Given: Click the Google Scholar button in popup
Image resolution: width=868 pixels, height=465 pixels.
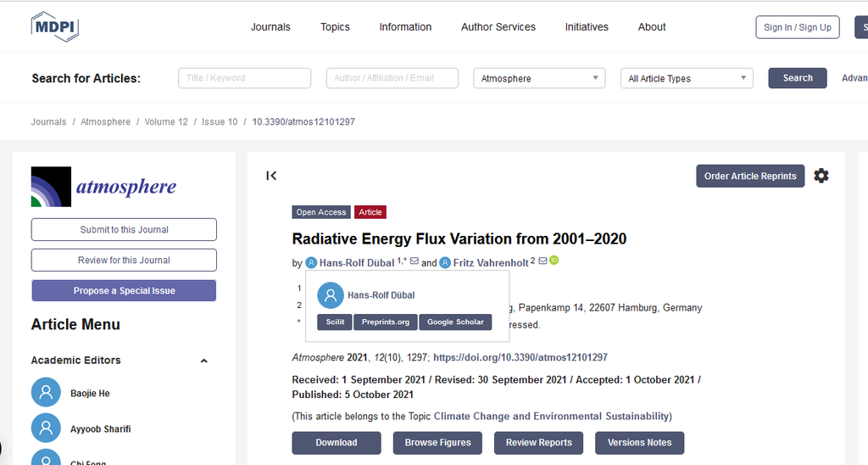Looking at the screenshot, I should 455,322.
